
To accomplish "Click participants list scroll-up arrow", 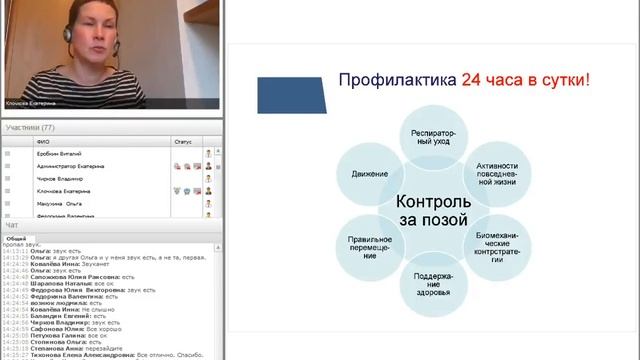I will click(x=218, y=151).
